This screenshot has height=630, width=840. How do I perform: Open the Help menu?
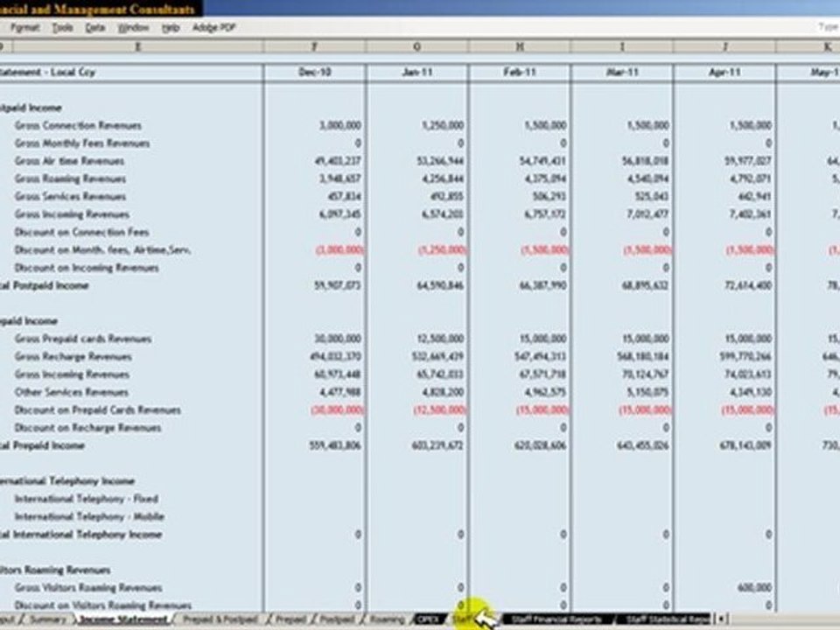pos(171,27)
